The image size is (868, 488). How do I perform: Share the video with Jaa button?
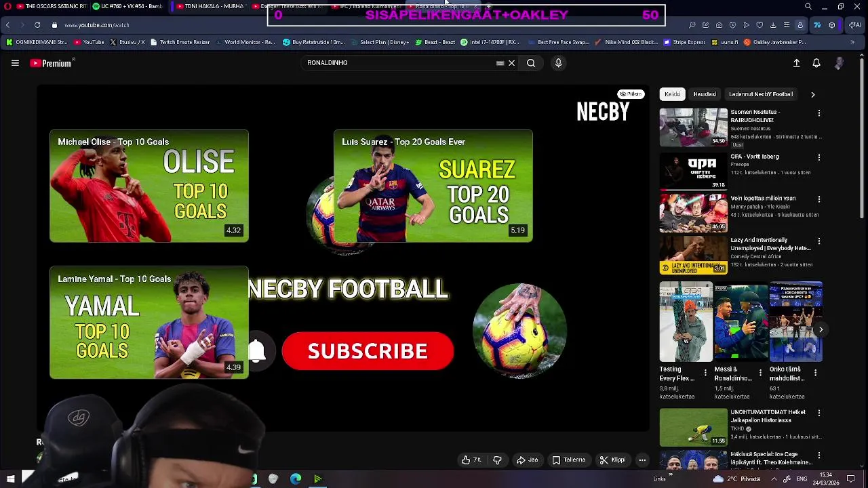[527, 460]
